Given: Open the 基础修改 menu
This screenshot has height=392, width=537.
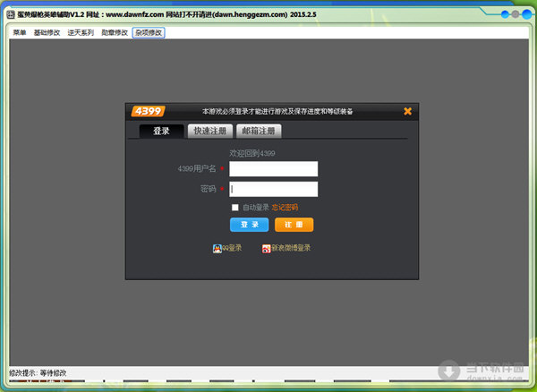Looking at the screenshot, I should (47, 32).
